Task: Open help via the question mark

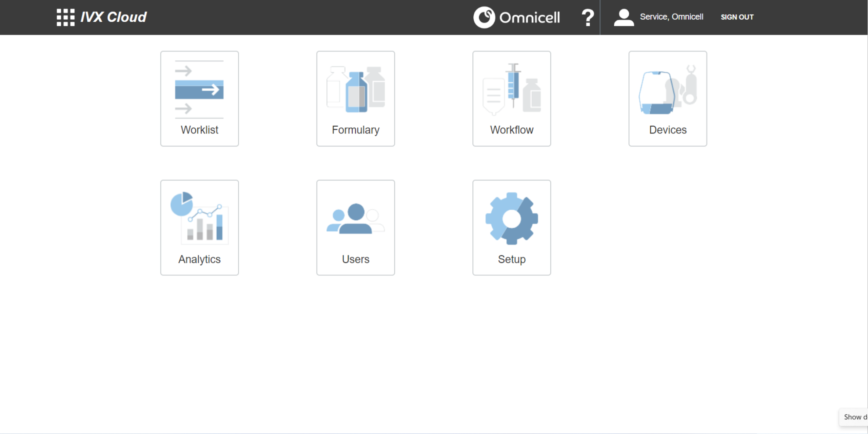Action: [x=588, y=18]
